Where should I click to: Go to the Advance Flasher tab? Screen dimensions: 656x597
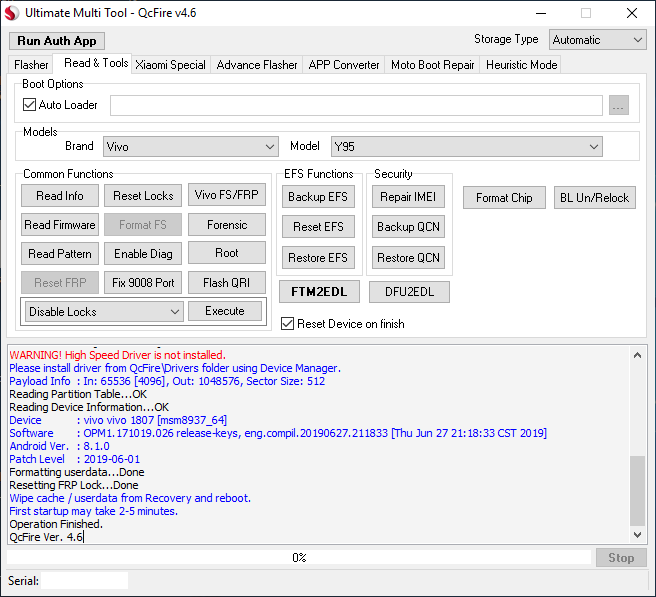click(x=256, y=65)
